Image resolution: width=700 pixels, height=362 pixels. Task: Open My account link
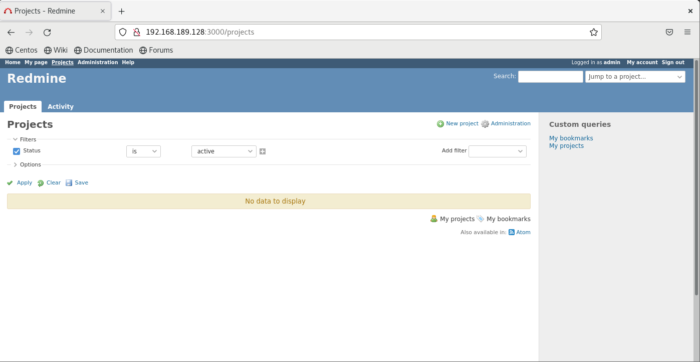click(642, 62)
